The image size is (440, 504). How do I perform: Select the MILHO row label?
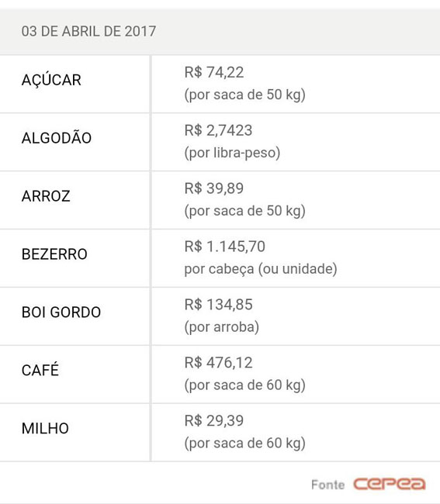pyautogui.click(x=45, y=428)
